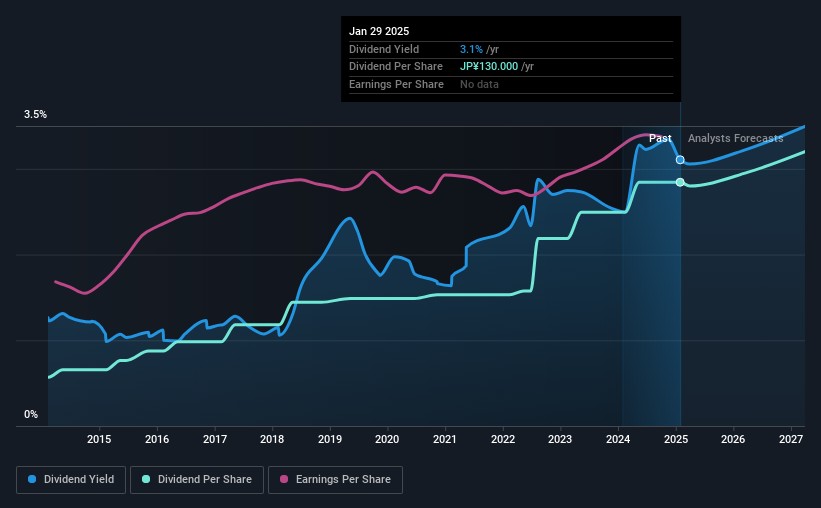821x508 pixels.
Task: Click the 3.5% y-axis label
Action: [35, 114]
